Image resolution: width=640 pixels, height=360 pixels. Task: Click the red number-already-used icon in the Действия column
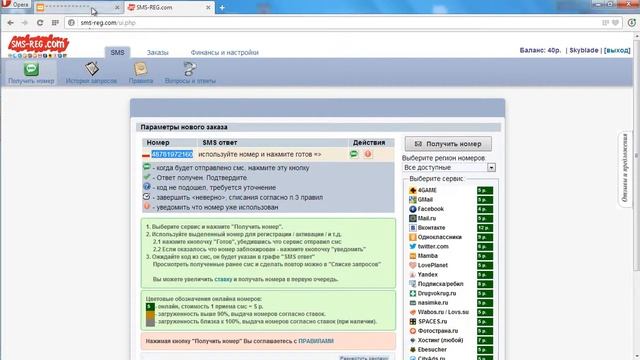368,154
